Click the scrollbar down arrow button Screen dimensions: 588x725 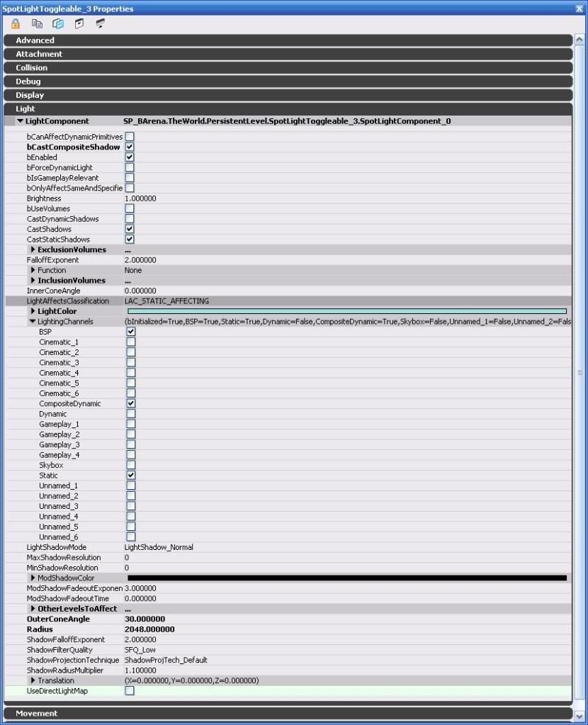(x=580, y=714)
